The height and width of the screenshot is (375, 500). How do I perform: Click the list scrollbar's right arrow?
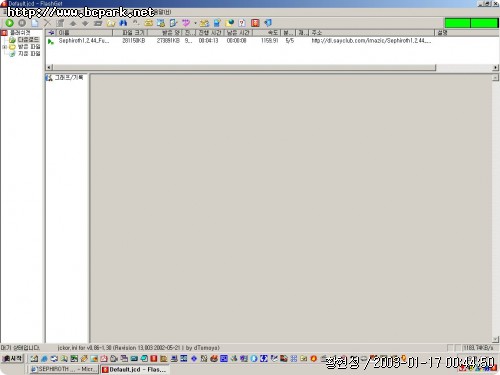click(495, 67)
